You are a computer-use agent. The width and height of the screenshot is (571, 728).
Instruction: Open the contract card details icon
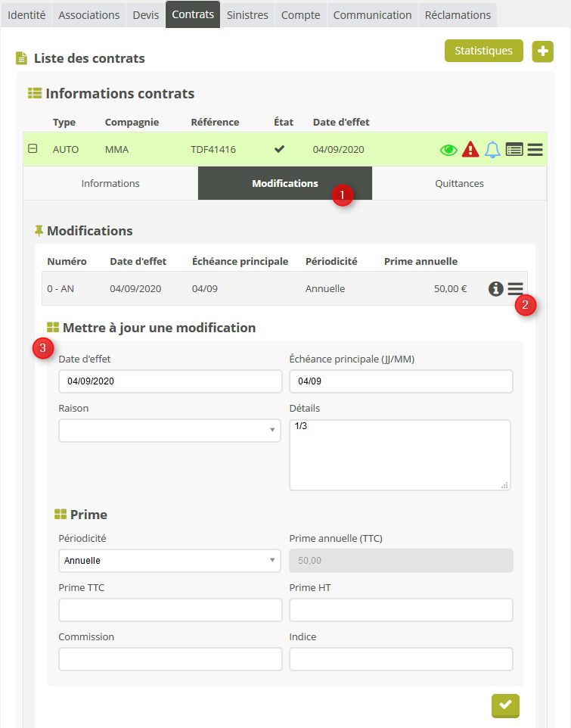click(514, 150)
